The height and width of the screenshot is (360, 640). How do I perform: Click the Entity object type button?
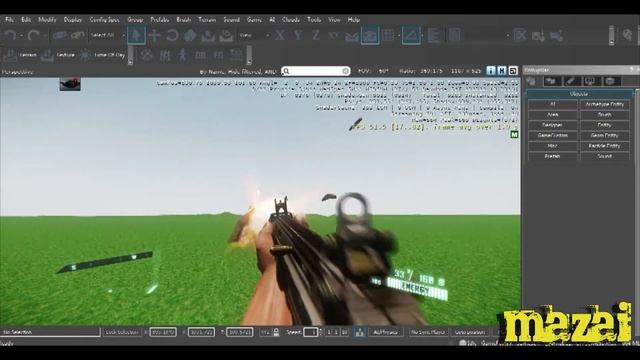point(604,125)
